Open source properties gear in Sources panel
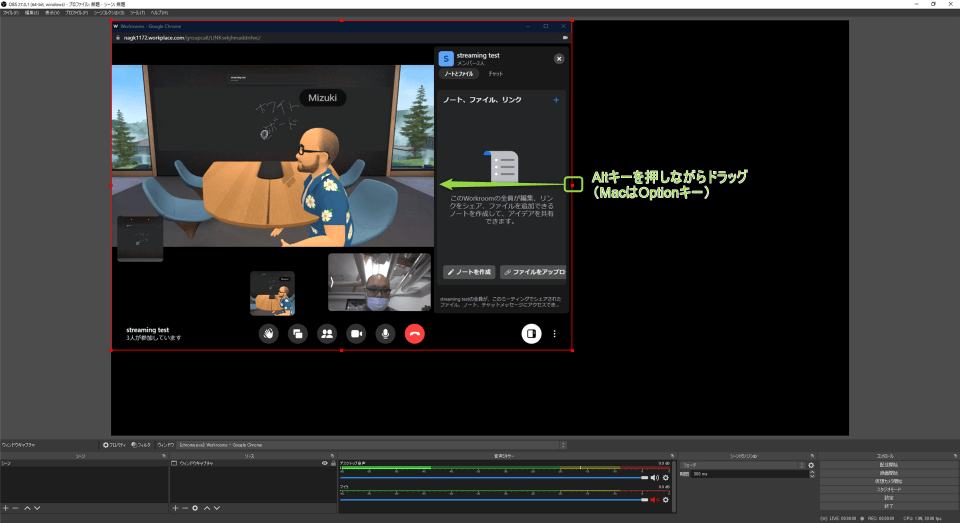Image resolution: width=960 pixels, height=523 pixels. 195,508
